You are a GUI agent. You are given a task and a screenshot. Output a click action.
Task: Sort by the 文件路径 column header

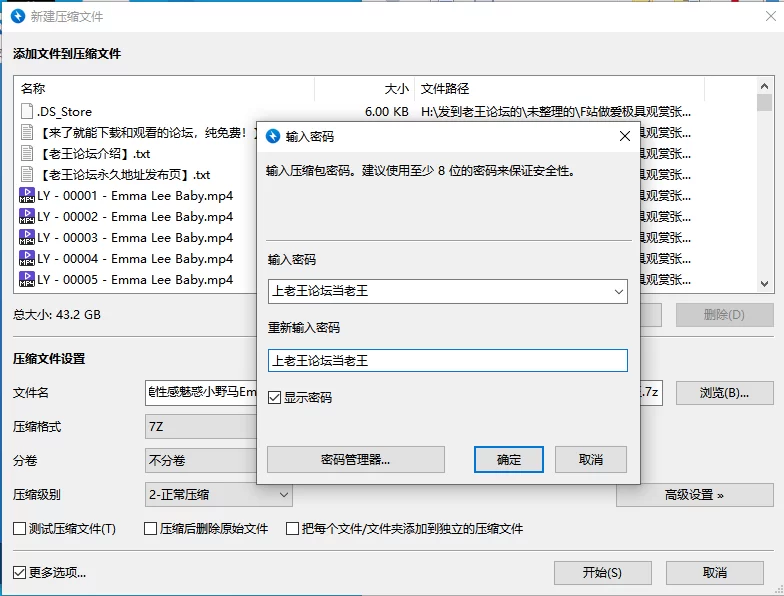560,88
